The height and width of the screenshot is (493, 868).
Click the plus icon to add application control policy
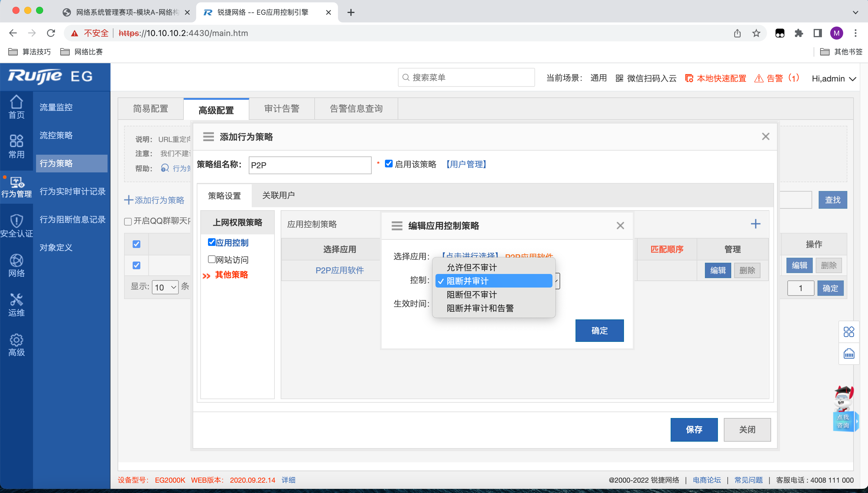(x=755, y=224)
